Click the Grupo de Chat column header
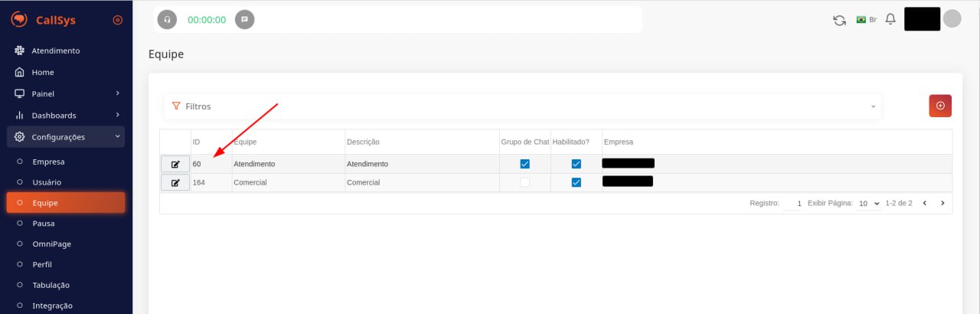The width and height of the screenshot is (980, 314). click(x=525, y=142)
